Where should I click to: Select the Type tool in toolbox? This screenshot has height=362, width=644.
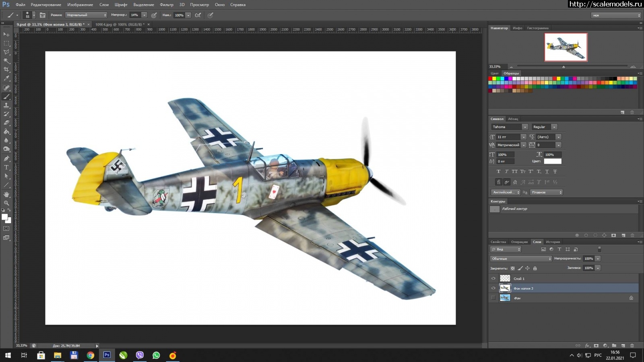pyautogui.click(x=6, y=167)
